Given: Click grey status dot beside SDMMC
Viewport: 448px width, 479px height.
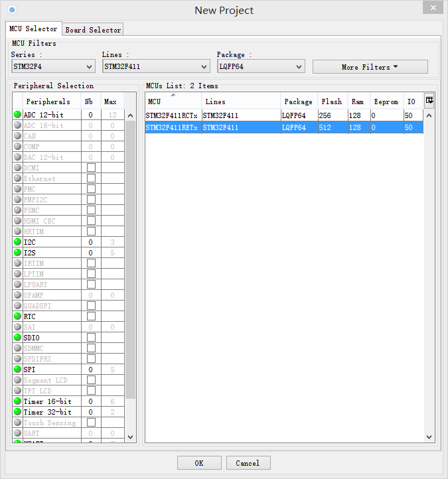Looking at the screenshot, I should click(x=17, y=348).
